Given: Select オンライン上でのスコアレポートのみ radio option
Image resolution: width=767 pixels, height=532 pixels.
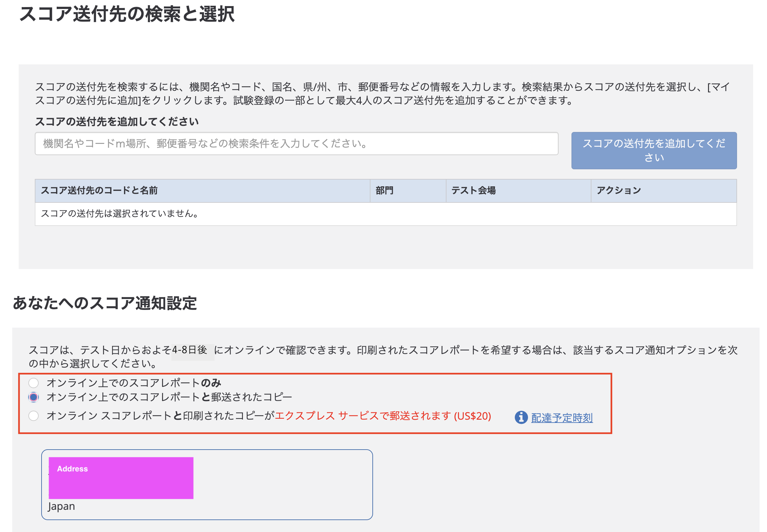Looking at the screenshot, I should (34, 383).
